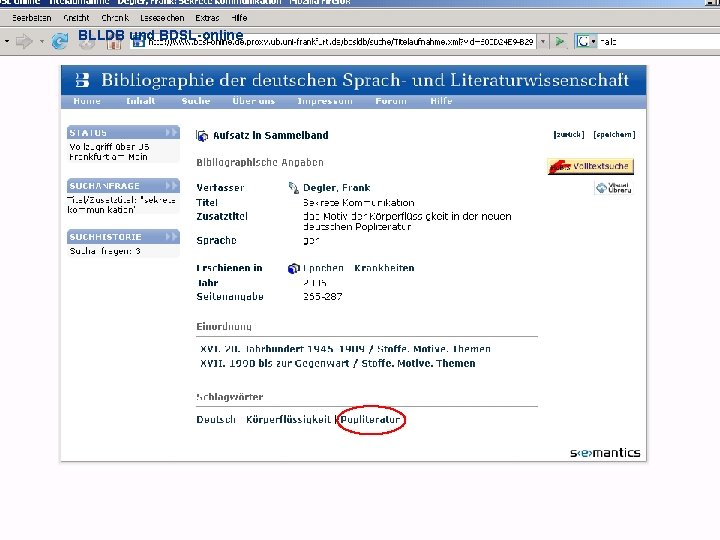Open the Ansicht menu

pos(76,18)
